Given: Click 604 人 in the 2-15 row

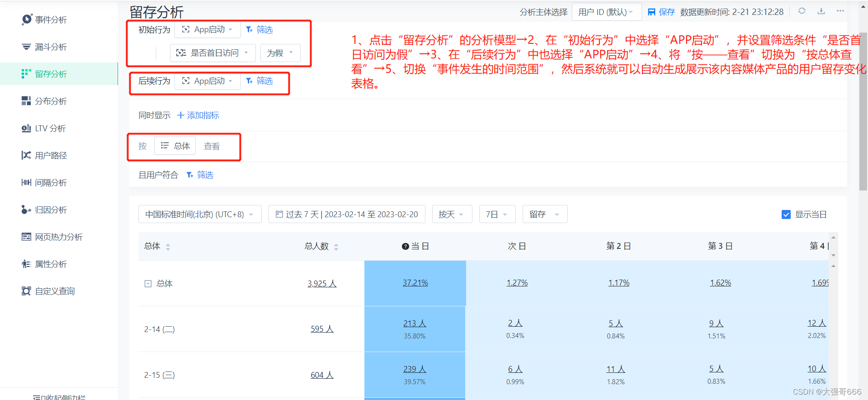Looking at the screenshot, I should pos(322,375).
